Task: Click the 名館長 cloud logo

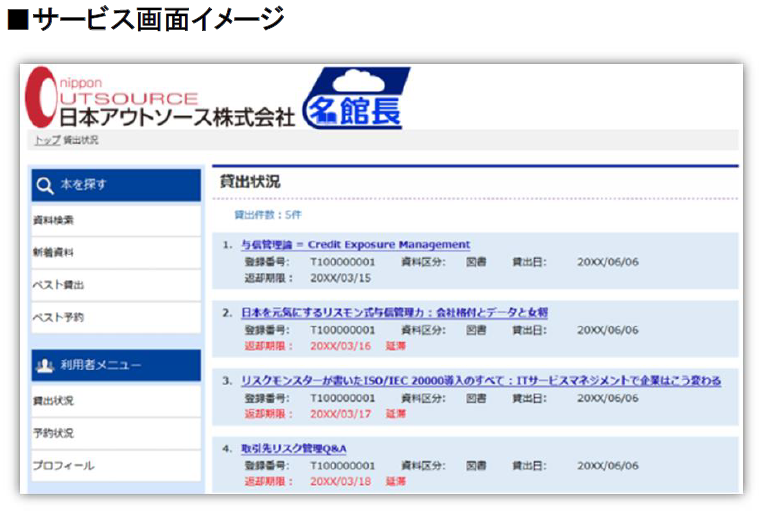Action: pyautogui.click(x=354, y=100)
